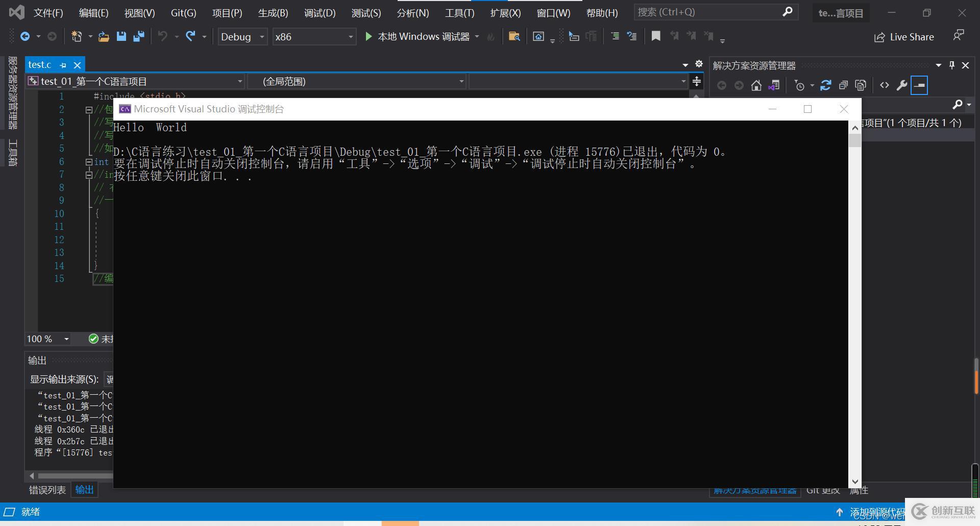Toggle Show All Files in Solution Explorer
The width and height of the screenshot is (980, 526).
861,85
